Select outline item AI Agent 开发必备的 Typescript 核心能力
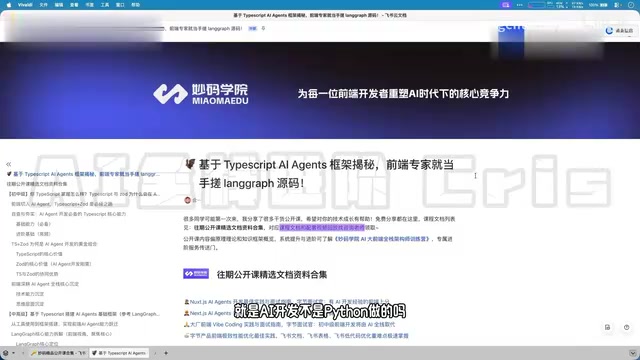640x360 pixels. [69, 214]
